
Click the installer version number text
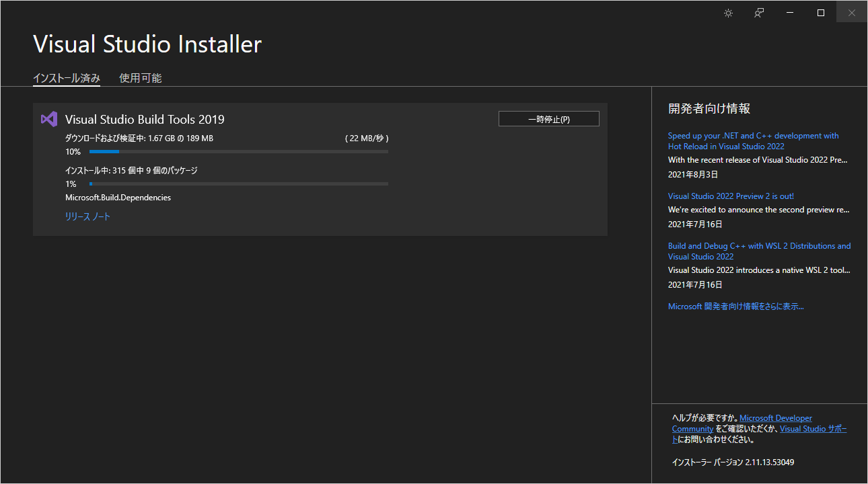(733, 462)
